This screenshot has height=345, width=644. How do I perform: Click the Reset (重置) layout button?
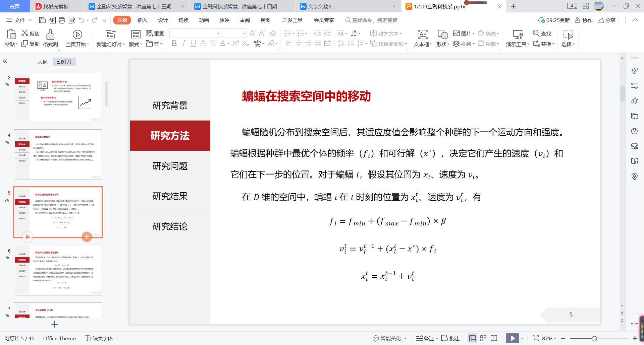click(155, 33)
